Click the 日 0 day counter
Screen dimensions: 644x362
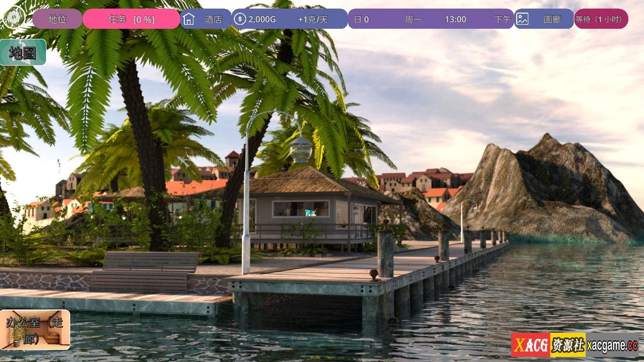[361, 19]
